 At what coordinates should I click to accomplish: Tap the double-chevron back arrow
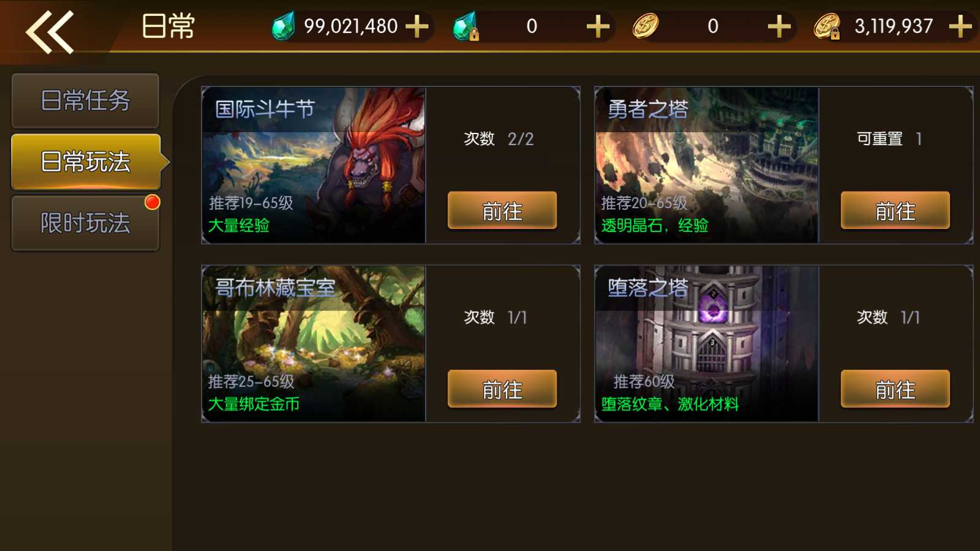50,32
